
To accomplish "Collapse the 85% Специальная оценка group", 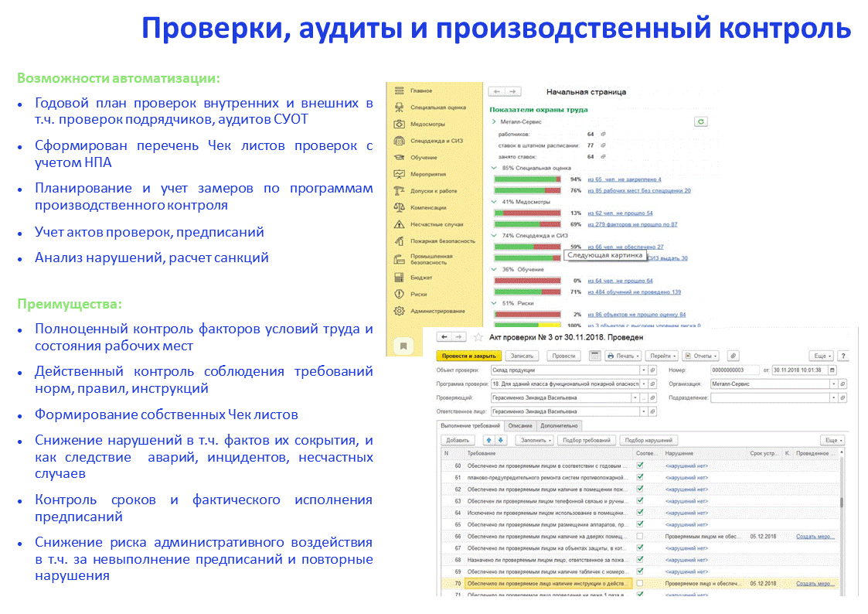I will point(494,168).
